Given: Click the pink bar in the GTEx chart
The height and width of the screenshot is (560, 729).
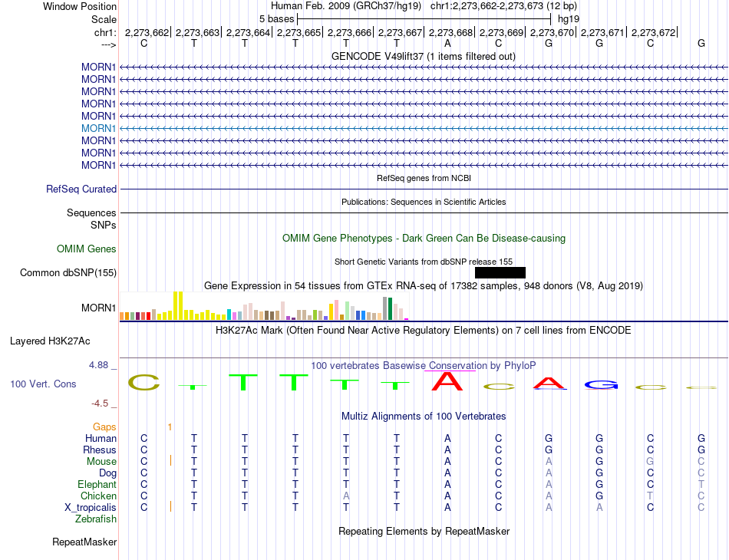Looking at the screenshot, I should click(x=336, y=310).
